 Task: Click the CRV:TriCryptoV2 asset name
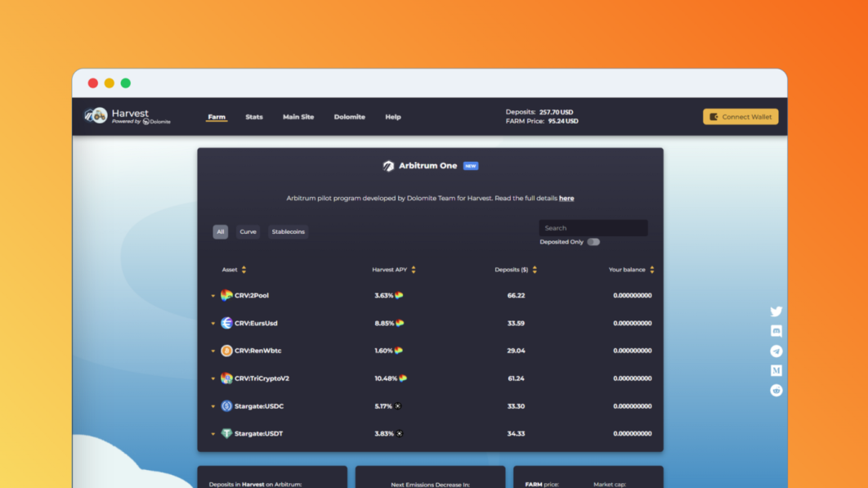[x=262, y=378]
